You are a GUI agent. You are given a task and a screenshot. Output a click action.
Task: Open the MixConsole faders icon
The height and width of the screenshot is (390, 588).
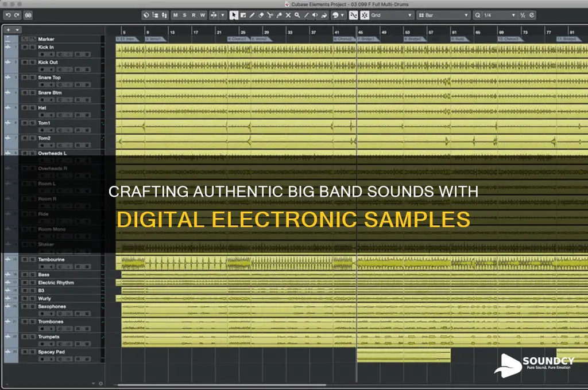click(164, 15)
